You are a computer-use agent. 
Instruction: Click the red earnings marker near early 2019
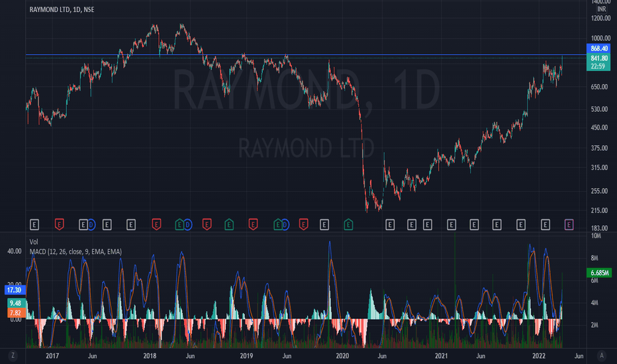click(x=253, y=225)
